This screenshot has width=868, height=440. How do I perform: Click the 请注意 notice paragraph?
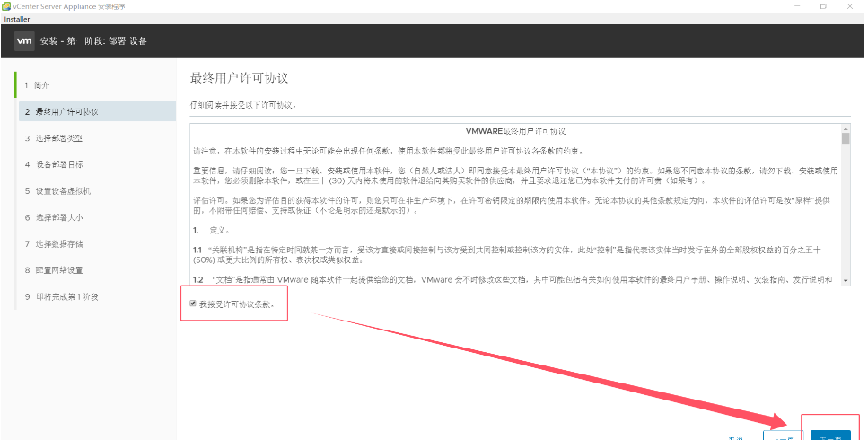coord(388,151)
